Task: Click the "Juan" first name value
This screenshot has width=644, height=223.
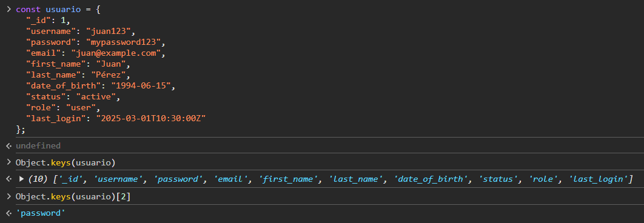Action: pyautogui.click(x=111, y=64)
